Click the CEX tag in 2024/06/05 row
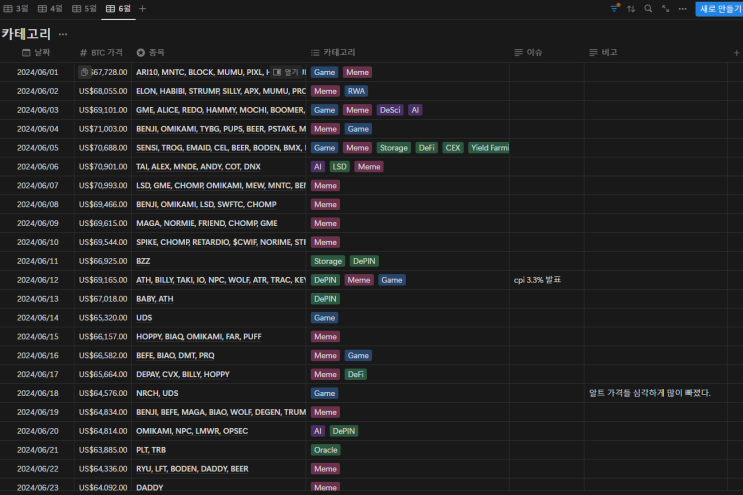Image resolution: width=743 pixels, height=495 pixels. [x=453, y=148]
